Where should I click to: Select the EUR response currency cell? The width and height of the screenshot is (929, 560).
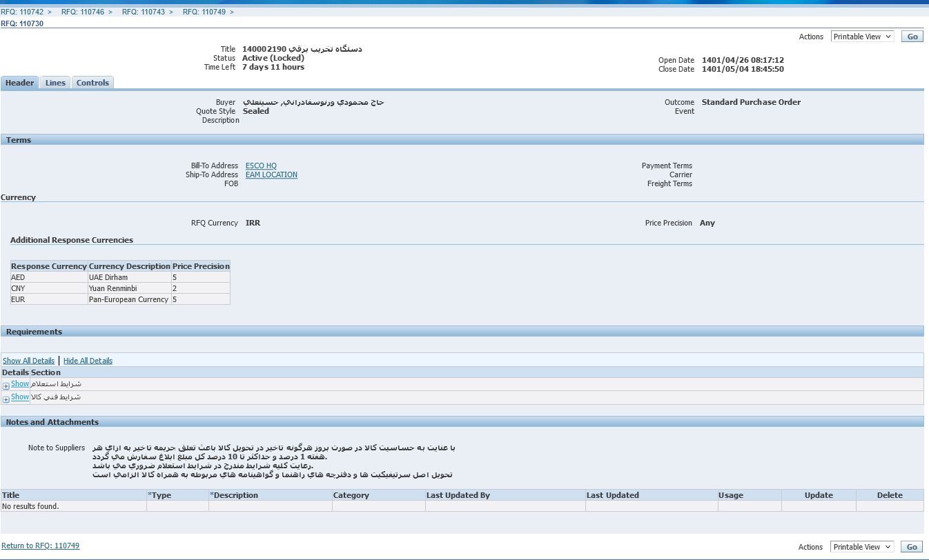click(x=49, y=299)
